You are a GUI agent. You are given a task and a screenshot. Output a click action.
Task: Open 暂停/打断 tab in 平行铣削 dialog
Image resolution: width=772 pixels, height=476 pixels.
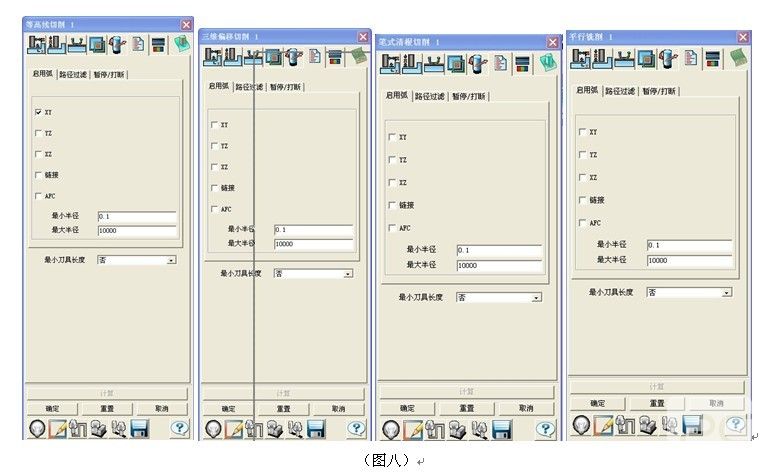pos(659,91)
